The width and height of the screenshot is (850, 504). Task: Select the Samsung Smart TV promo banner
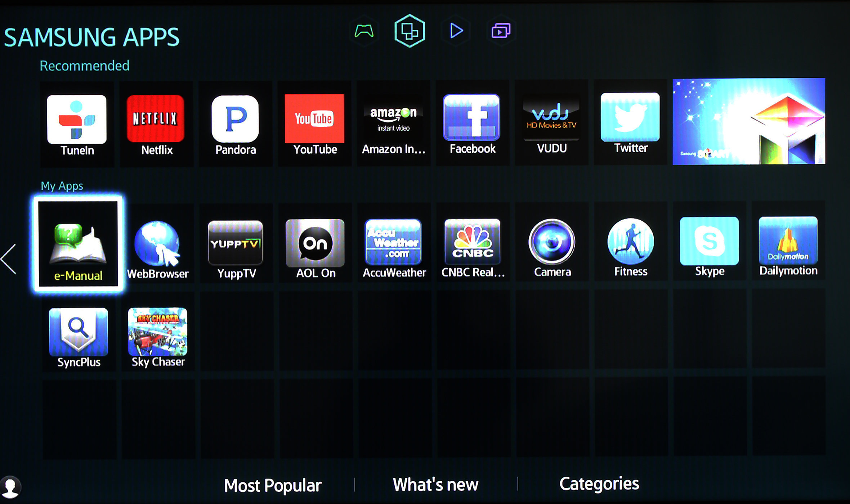(x=749, y=121)
